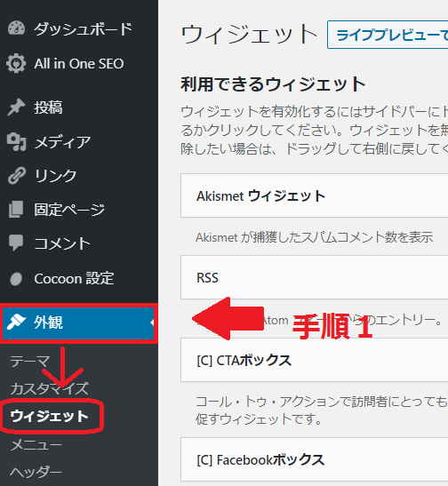Click the Pages (固定ページ) icon
This screenshot has width=448, height=486.
(16, 209)
